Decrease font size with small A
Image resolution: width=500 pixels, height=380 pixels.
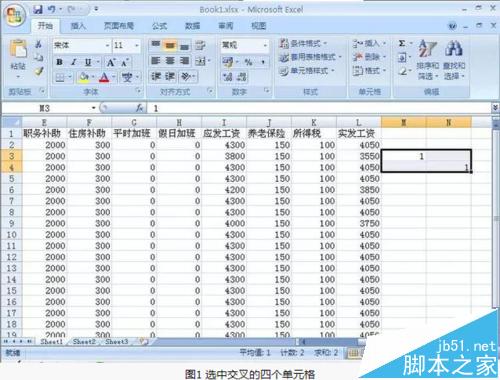coord(125,63)
